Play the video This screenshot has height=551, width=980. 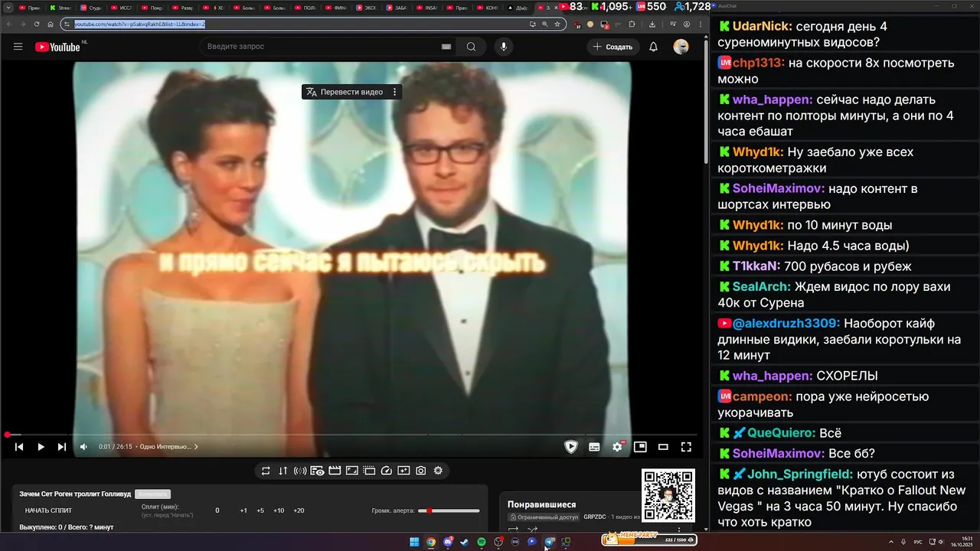41,447
